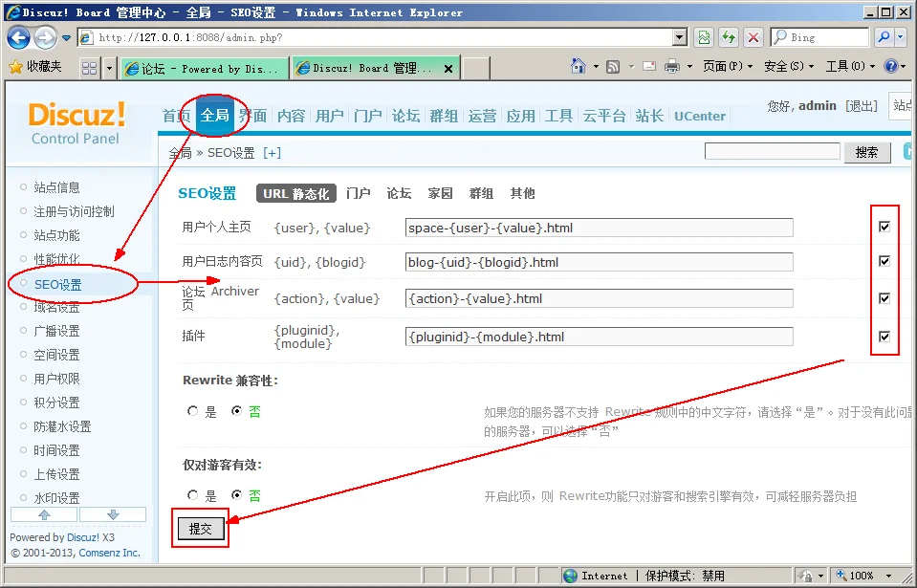Click the Stop loading red X icon

pyautogui.click(x=753, y=38)
